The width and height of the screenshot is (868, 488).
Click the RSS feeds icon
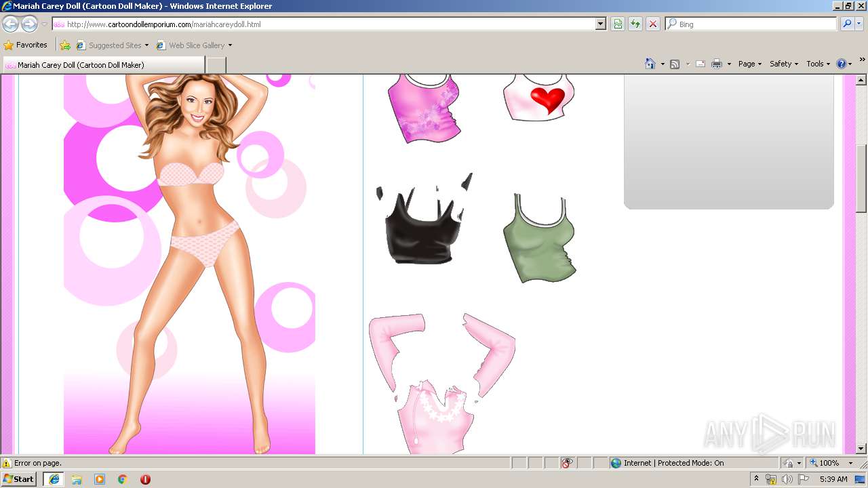pos(675,64)
